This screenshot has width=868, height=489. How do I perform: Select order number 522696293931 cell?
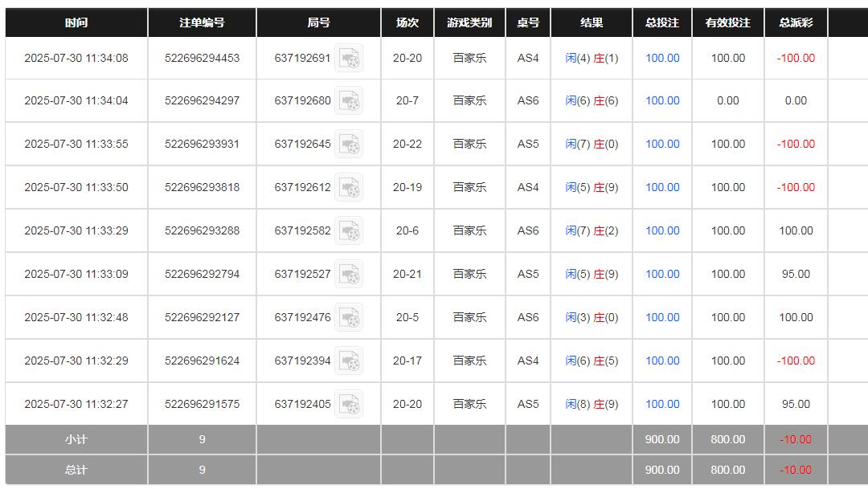(x=202, y=145)
